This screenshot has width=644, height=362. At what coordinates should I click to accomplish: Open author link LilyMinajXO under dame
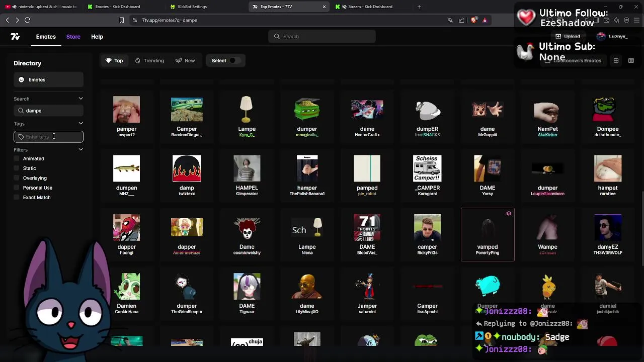[307, 312]
